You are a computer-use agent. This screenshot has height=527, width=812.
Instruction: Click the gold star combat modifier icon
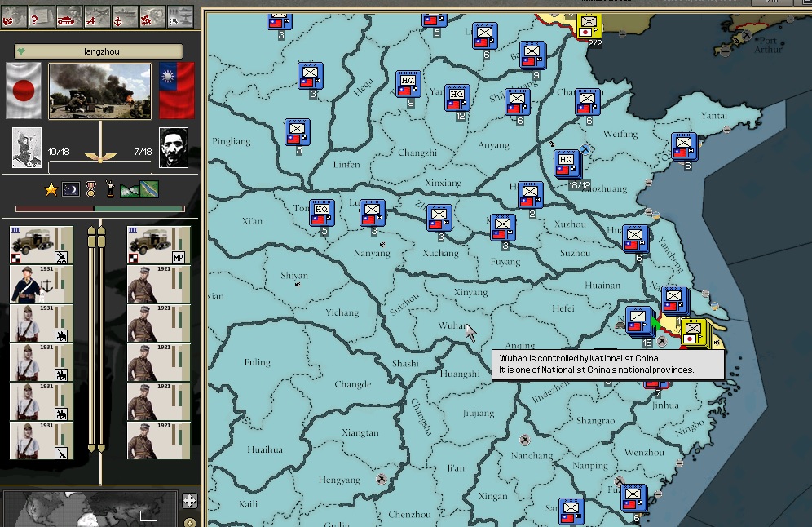pyautogui.click(x=51, y=189)
